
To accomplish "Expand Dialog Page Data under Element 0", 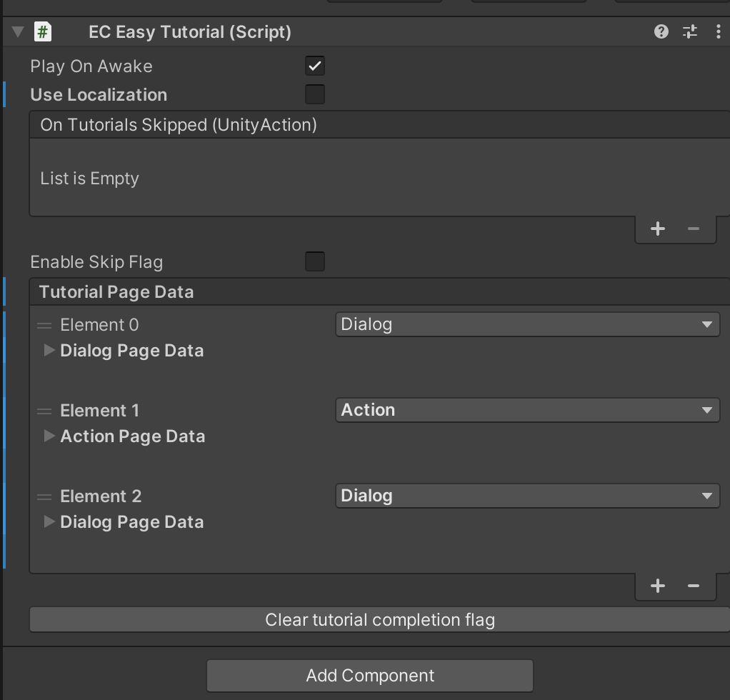I will [49, 350].
